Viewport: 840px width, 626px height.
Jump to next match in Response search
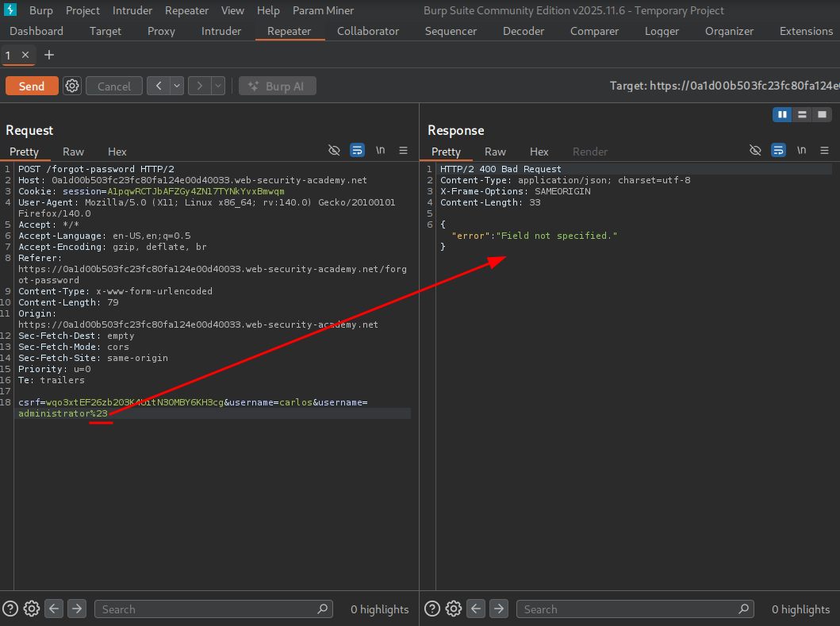point(499,609)
